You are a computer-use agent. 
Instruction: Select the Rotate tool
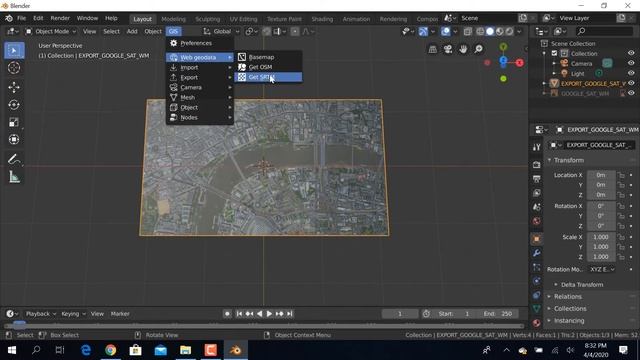[x=14, y=105]
